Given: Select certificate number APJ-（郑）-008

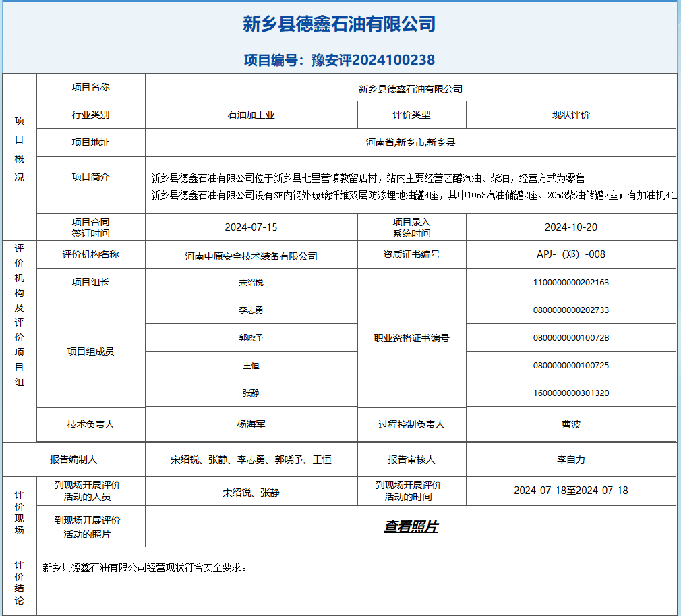Looking at the screenshot, I should point(570,254).
